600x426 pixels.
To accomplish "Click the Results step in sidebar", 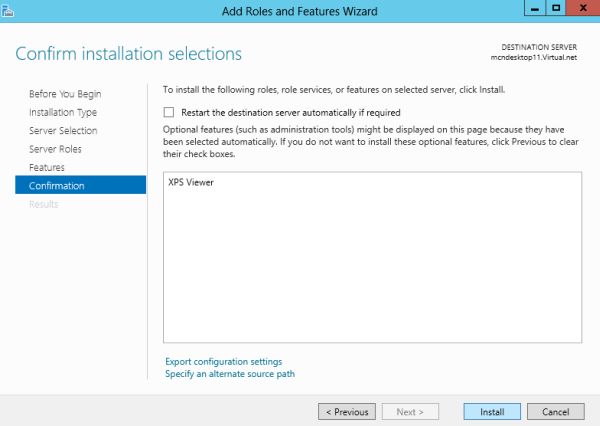I will point(44,204).
